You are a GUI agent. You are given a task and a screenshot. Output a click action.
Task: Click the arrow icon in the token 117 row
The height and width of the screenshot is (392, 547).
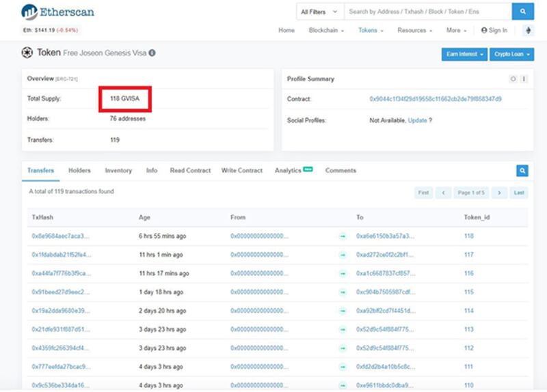coord(343,255)
